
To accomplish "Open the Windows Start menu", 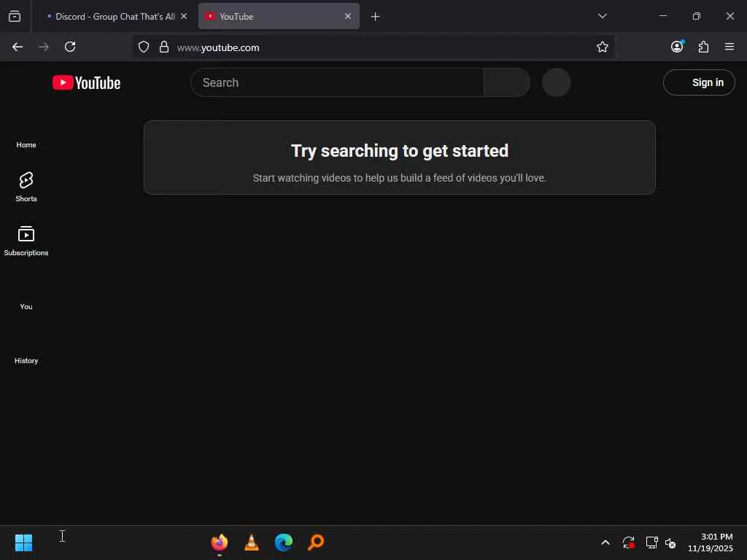I will [x=23, y=542].
